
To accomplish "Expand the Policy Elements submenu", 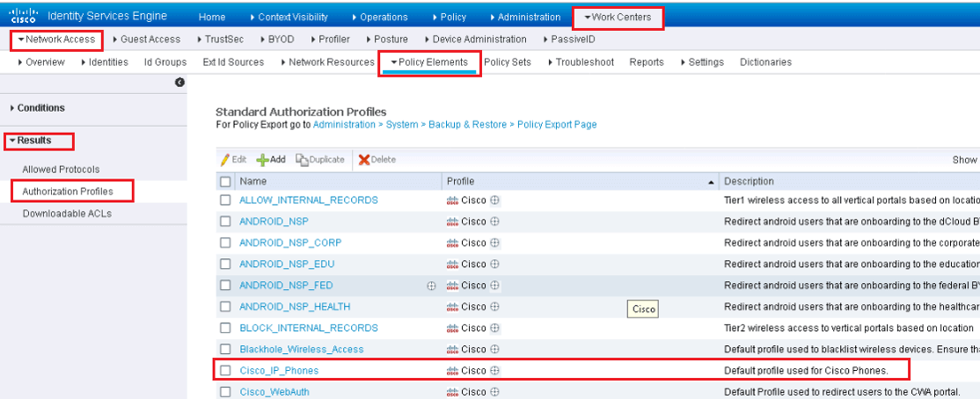I will pyautogui.click(x=429, y=62).
